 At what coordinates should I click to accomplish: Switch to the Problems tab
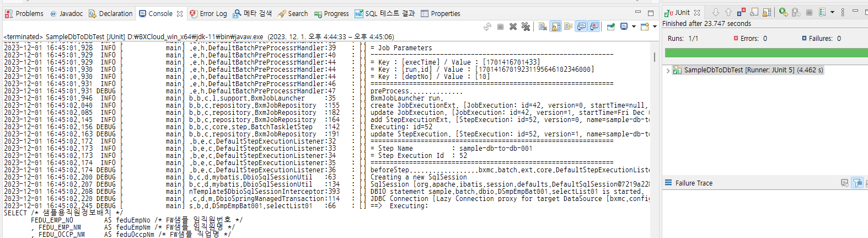24,13
